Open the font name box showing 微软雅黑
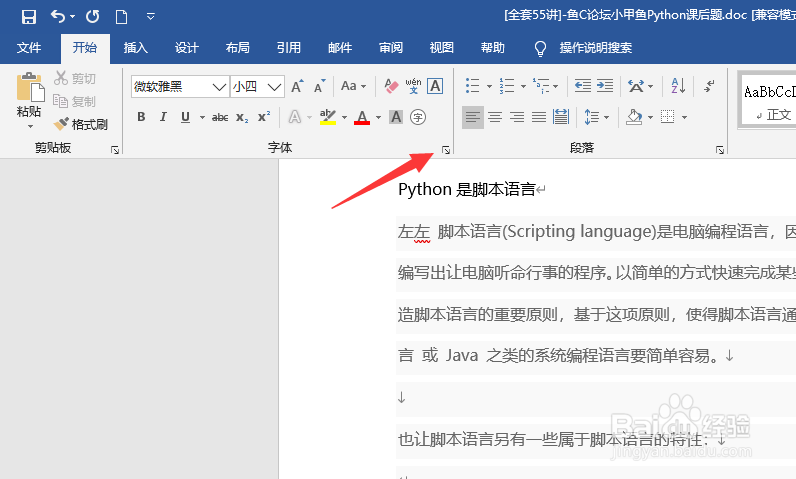Screen dimensions: 796x479 pos(180,87)
